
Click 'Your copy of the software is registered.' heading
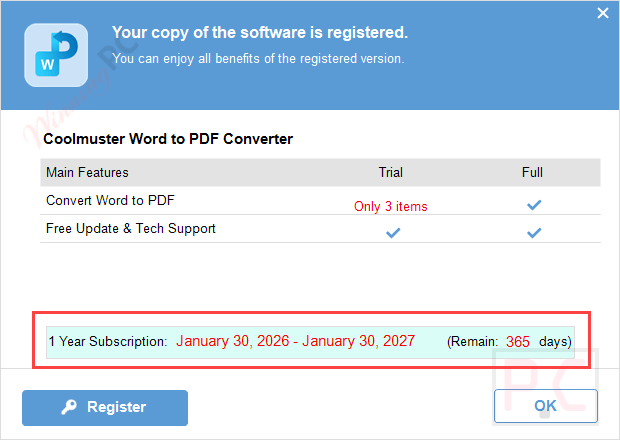pos(260,32)
